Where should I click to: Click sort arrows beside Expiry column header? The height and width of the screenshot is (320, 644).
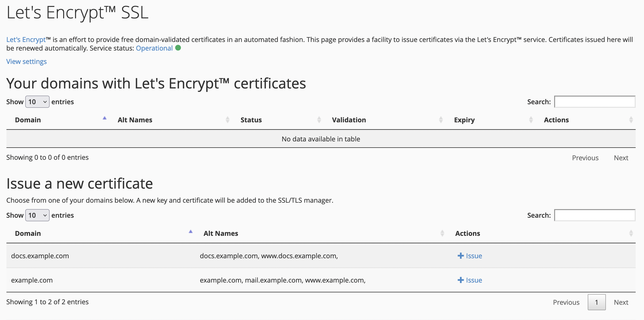point(531,120)
